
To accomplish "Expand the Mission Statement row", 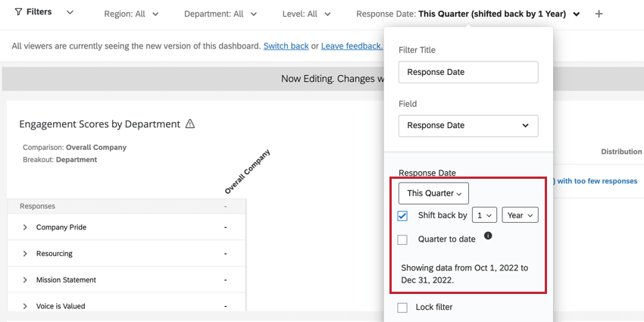I will (25, 280).
